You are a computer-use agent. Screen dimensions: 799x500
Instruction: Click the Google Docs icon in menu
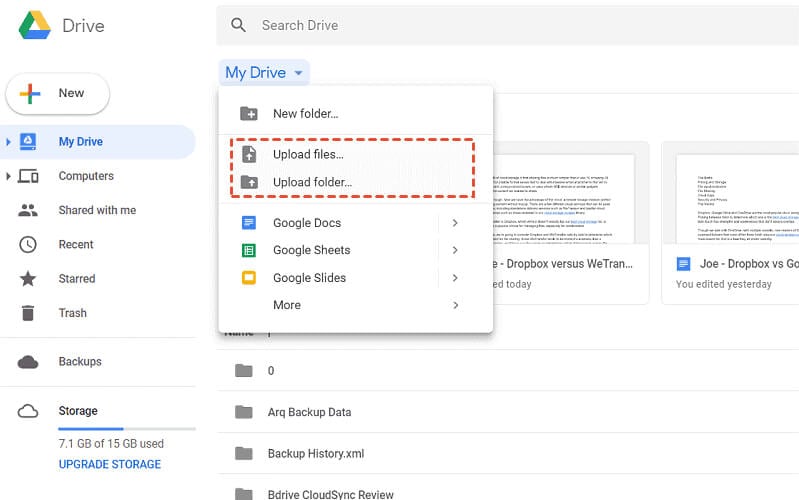(x=249, y=223)
